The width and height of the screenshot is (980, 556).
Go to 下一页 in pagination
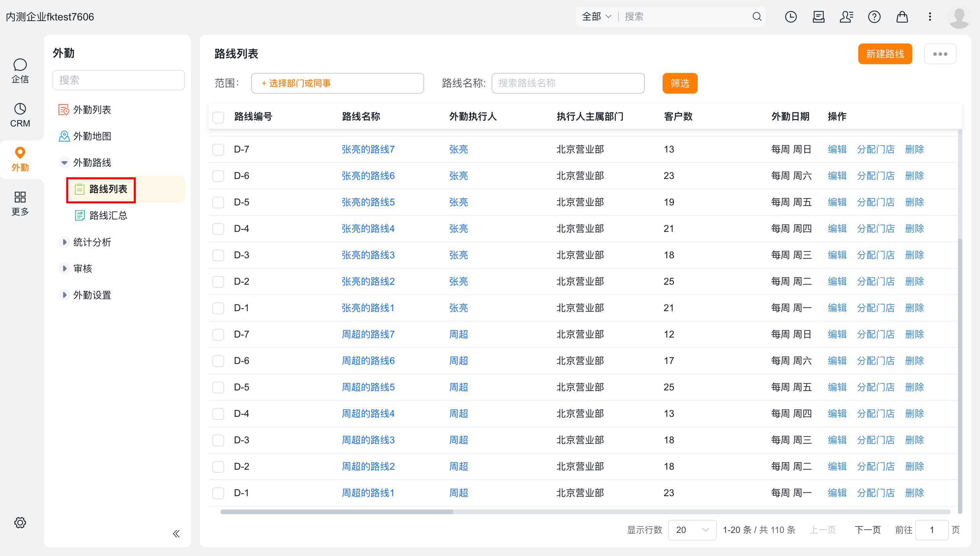click(x=867, y=530)
